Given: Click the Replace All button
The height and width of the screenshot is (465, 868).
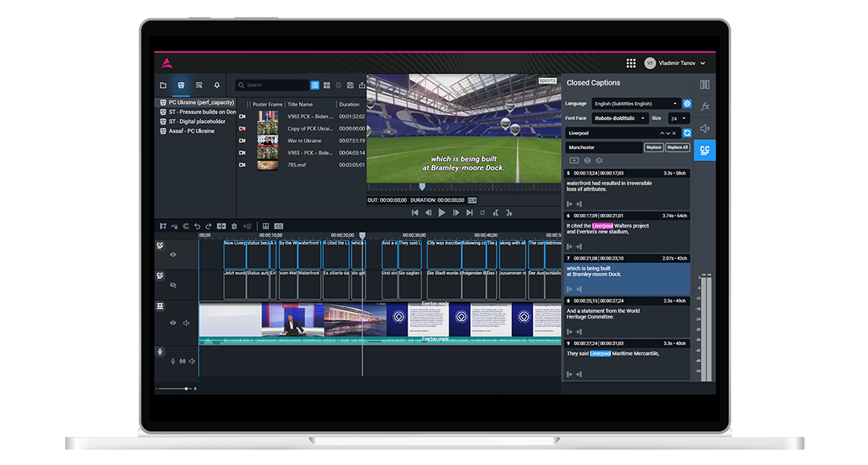Looking at the screenshot, I should coord(678,147).
